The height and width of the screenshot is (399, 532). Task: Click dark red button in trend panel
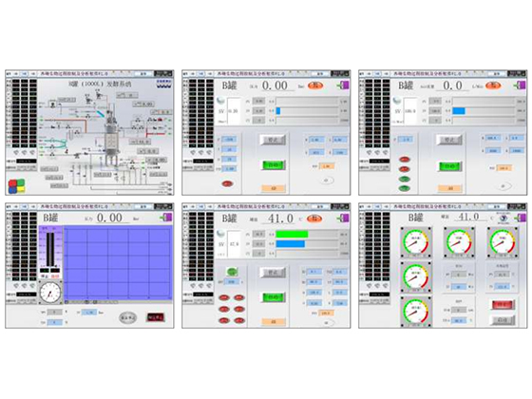[156, 317]
